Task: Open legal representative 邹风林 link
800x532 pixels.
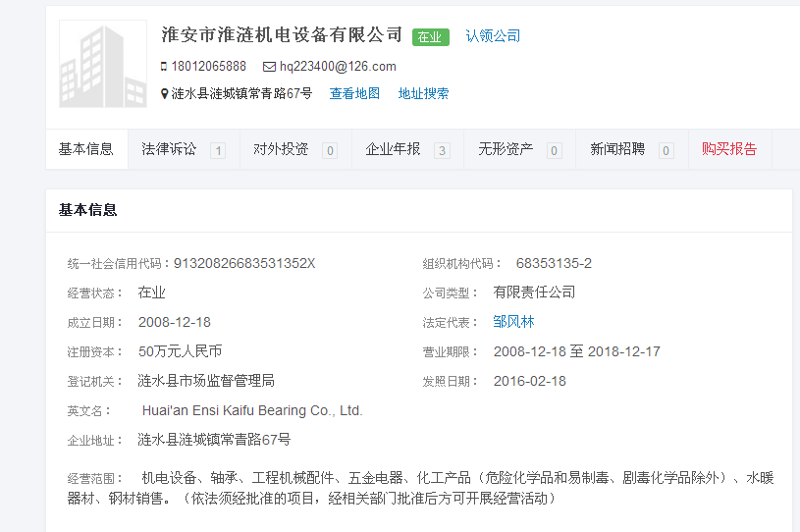Action: pos(513,322)
